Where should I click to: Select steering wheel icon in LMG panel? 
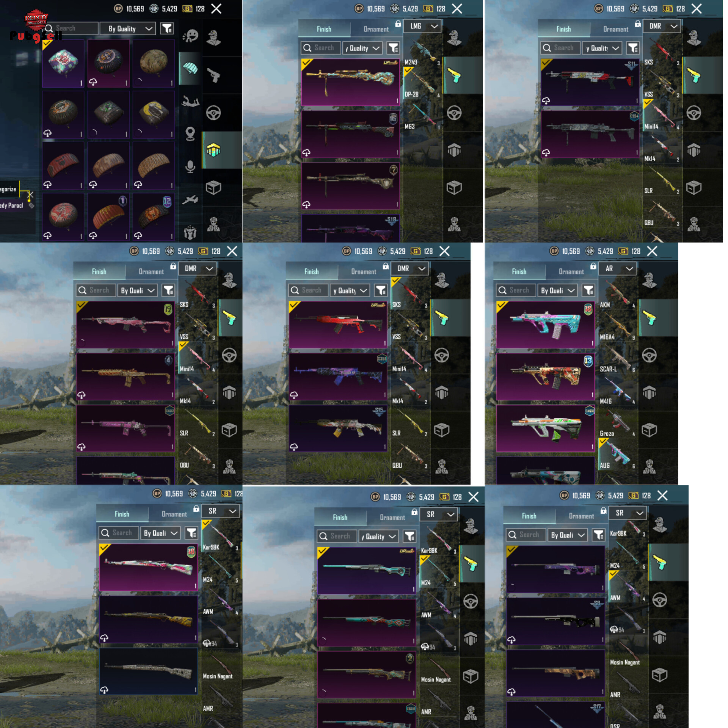pyautogui.click(x=454, y=113)
